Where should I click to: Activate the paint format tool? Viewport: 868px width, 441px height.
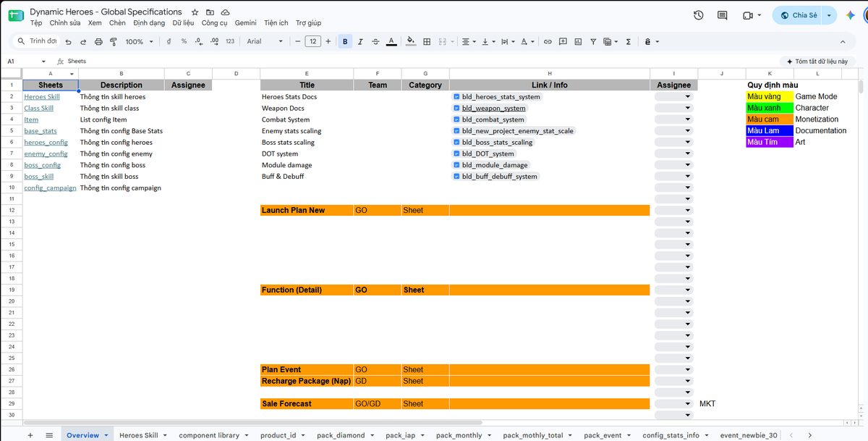114,42
